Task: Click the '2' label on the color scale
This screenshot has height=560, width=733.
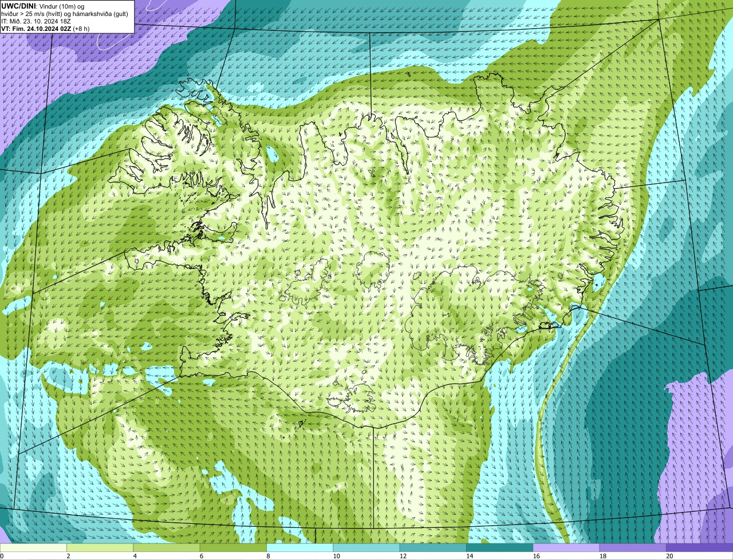Action: coord(68,556)
